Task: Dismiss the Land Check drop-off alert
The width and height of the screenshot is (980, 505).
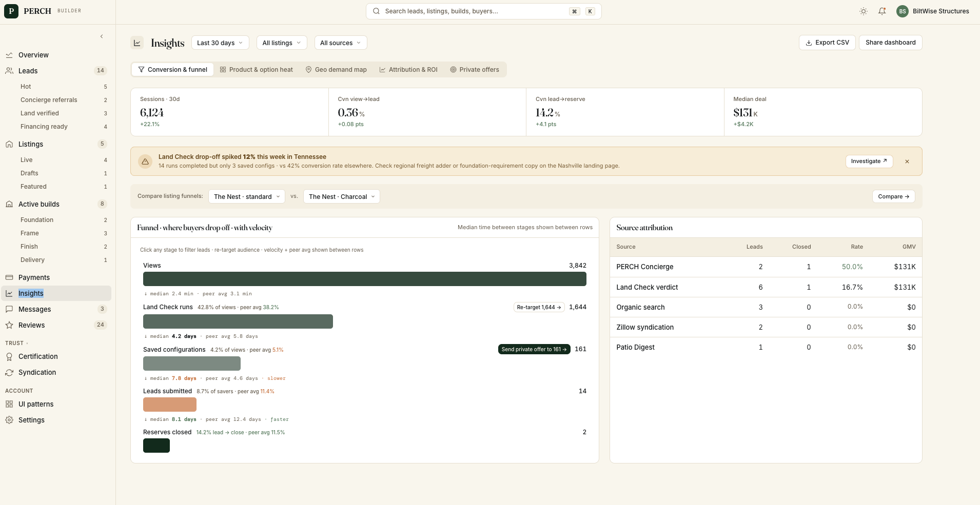Action: pos(907,161)
